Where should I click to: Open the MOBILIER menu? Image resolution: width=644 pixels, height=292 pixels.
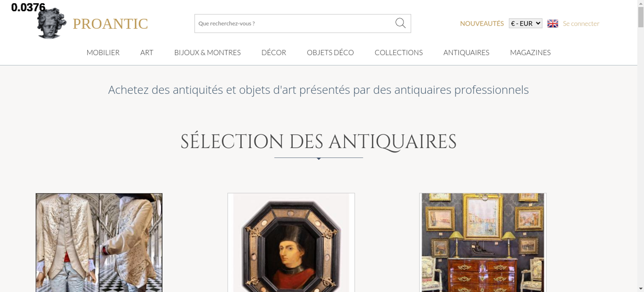tap(103, 52)
